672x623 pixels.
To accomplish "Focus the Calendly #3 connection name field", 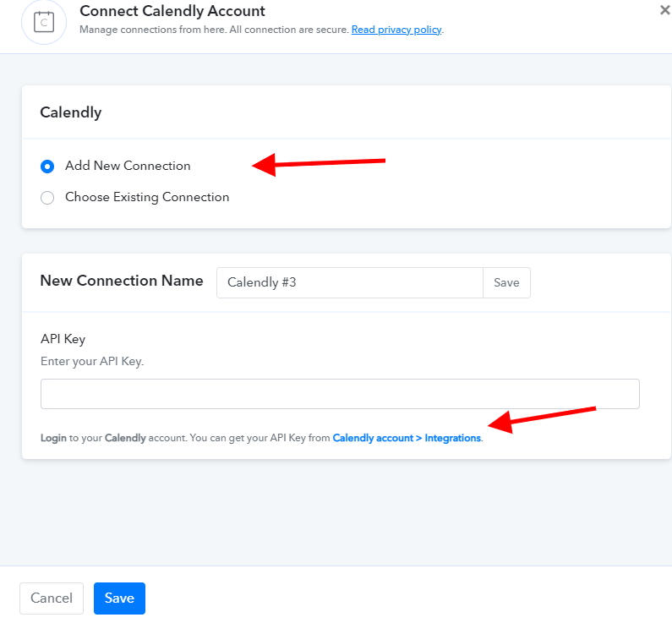I will coord(350,283).
